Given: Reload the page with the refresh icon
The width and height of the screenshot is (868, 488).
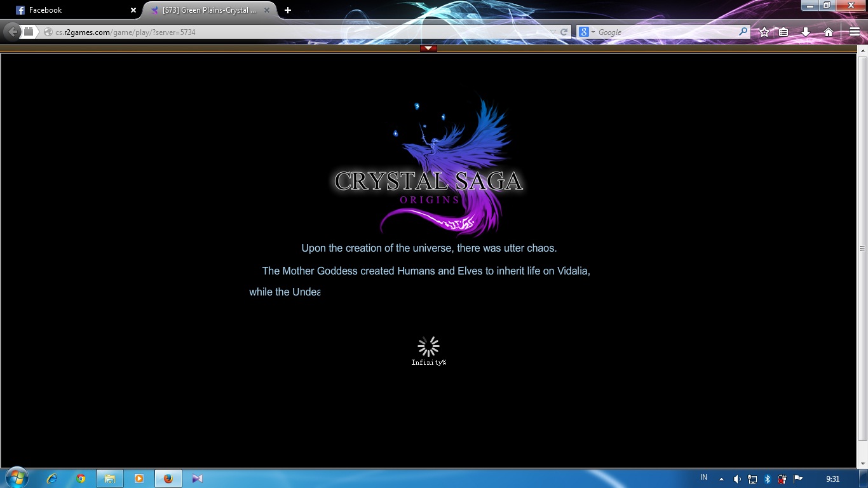Looking at the screenshot, I should pos(564,32).
